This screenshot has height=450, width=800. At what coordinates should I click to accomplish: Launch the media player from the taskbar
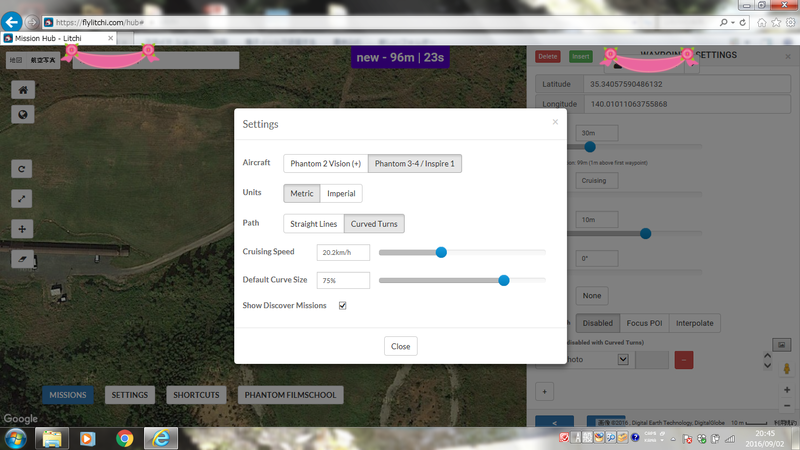[88, 438]
